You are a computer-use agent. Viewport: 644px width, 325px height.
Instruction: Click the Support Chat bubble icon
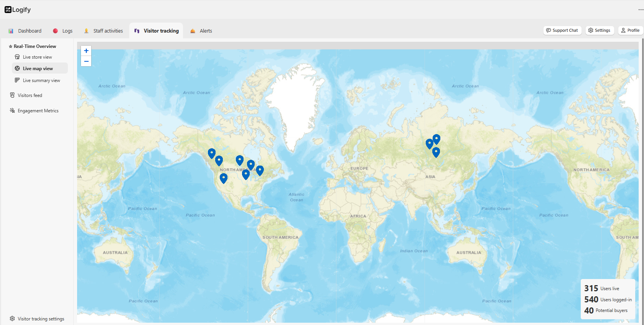[x=548, y=30]
